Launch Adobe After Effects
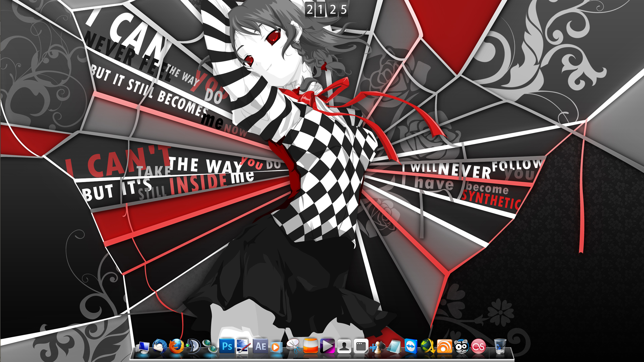 261,346
